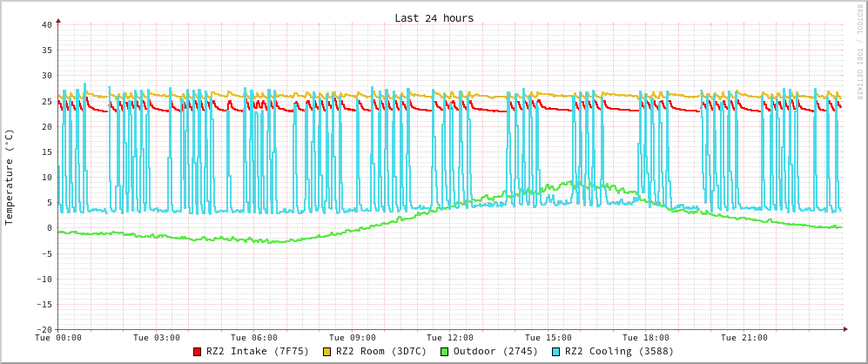Click the 'Tue 09:00' time axis label
Viewport: 868px width, 364px height.
(352, 337)
